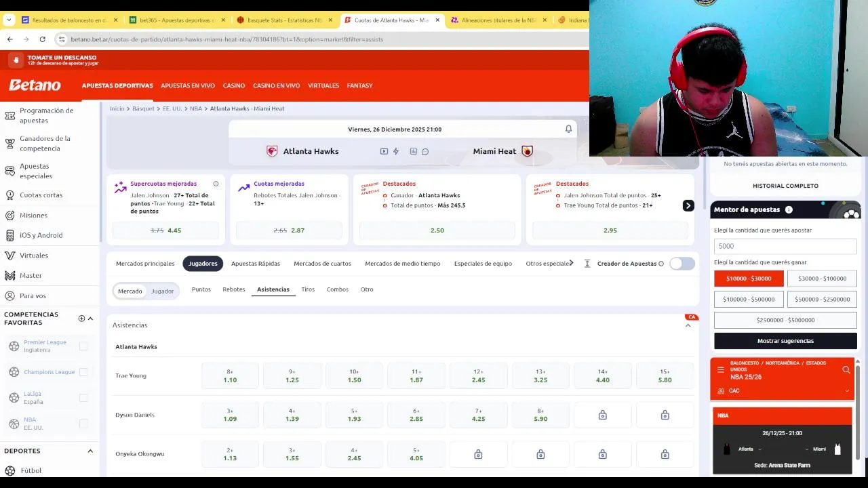Select the Jugadores tab

tap(203, 264)
